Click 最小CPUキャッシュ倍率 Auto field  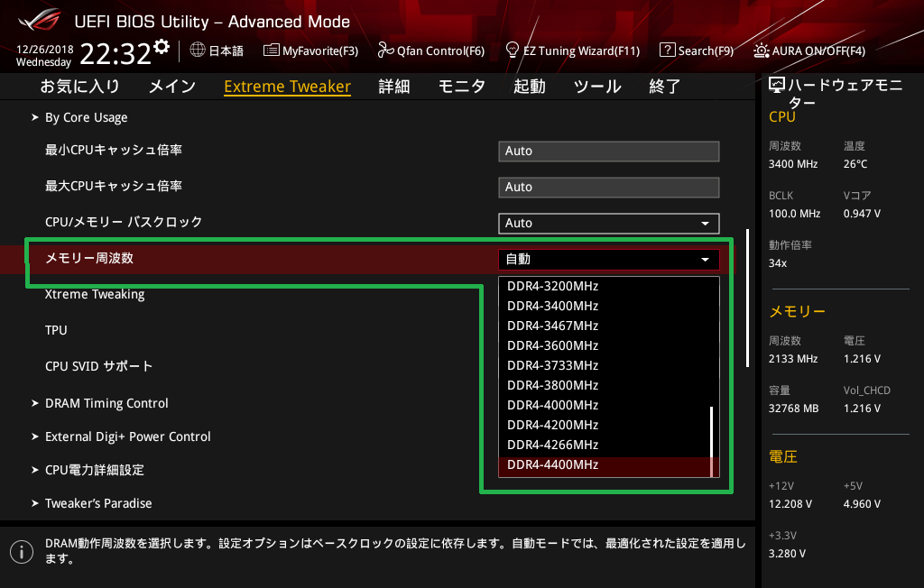click(609, 151)
